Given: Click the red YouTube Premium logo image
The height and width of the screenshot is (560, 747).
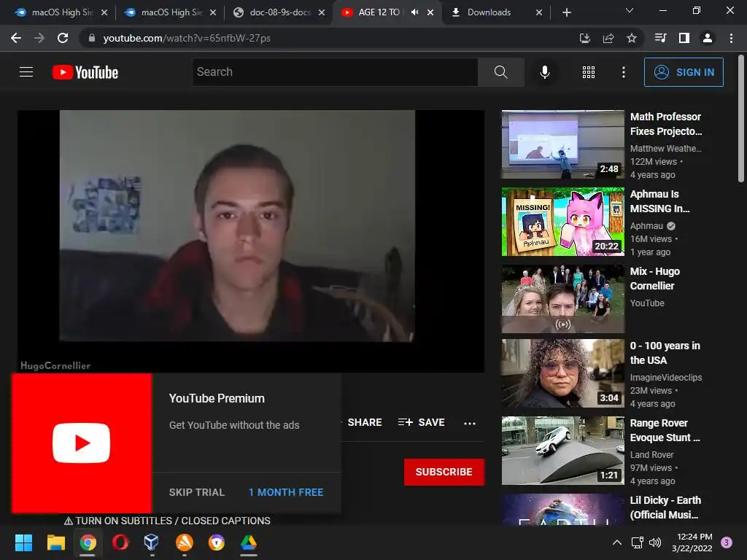Looking at the screenshot, I should point(82,443).
